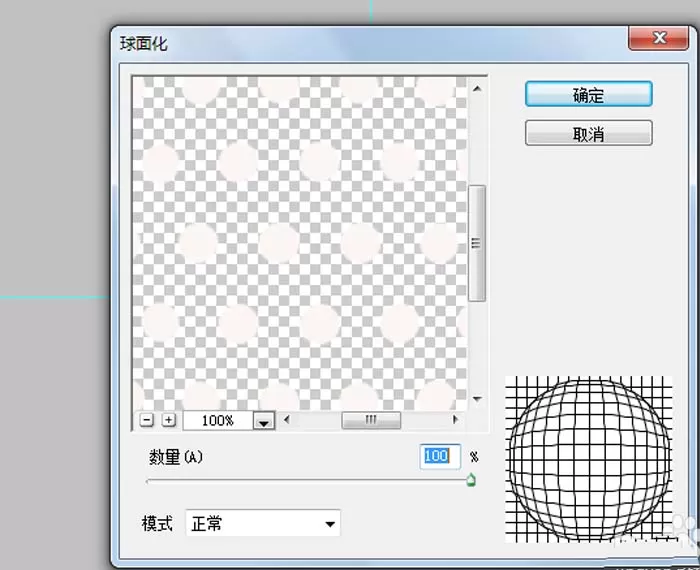Click preview horizontal scrollbar right arrow
The height and width of the screenshot is (570, 700).
[455, 420]
